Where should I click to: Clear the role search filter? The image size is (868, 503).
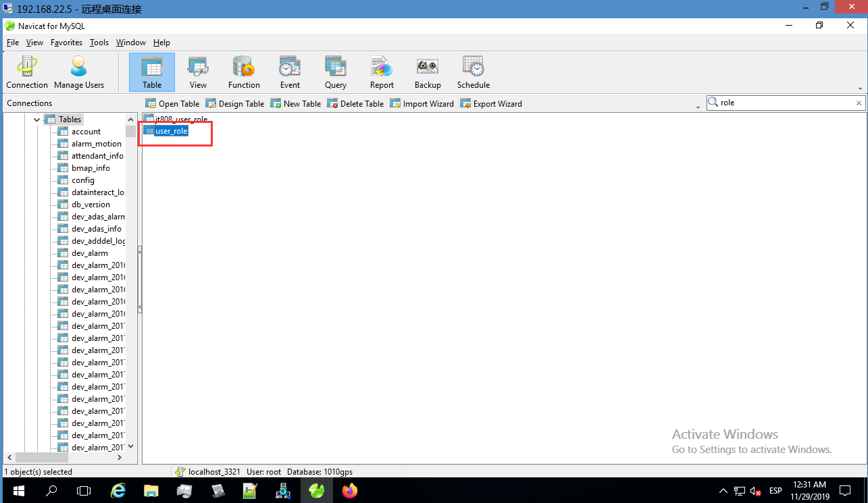click(x=859, y=103)
